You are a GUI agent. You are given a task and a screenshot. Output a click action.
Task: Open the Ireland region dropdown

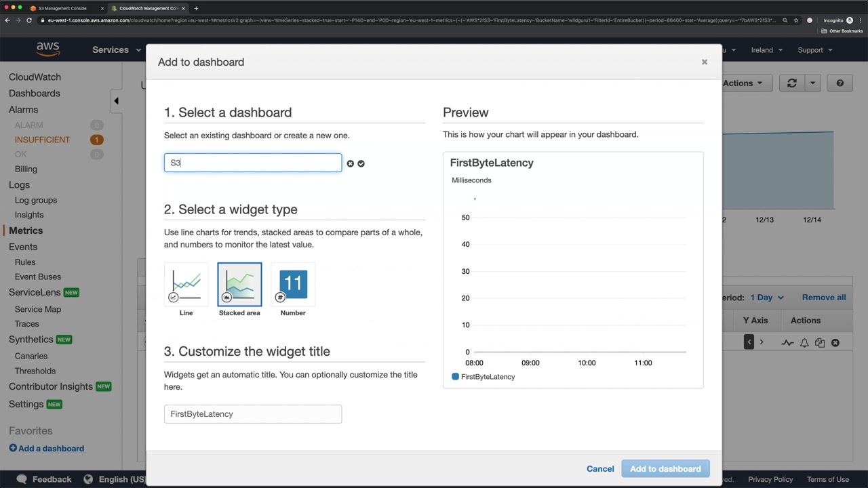(x=766, y=50)
